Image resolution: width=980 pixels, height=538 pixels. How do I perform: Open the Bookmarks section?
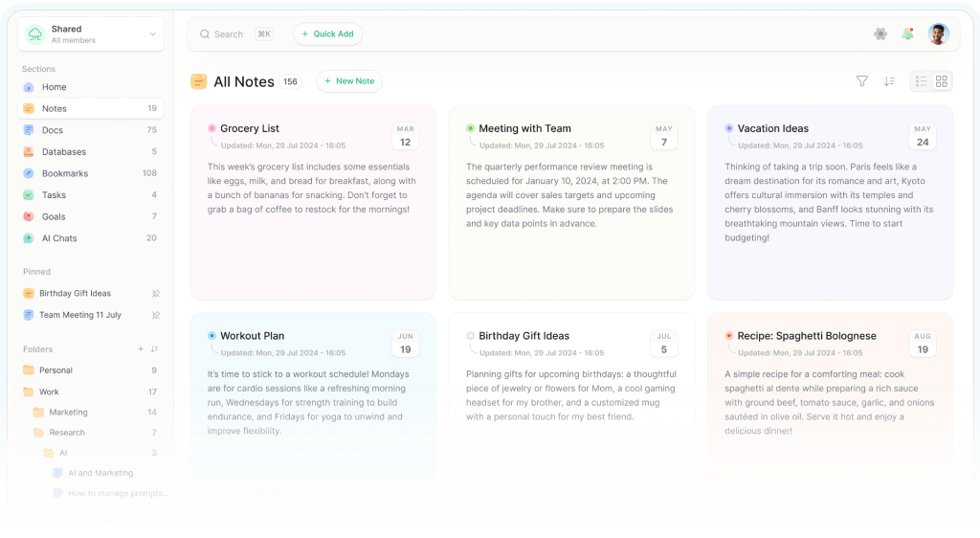64,173
